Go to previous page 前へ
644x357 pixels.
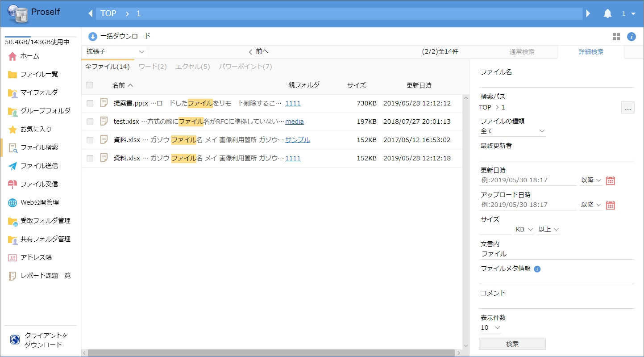click(259, 52)
